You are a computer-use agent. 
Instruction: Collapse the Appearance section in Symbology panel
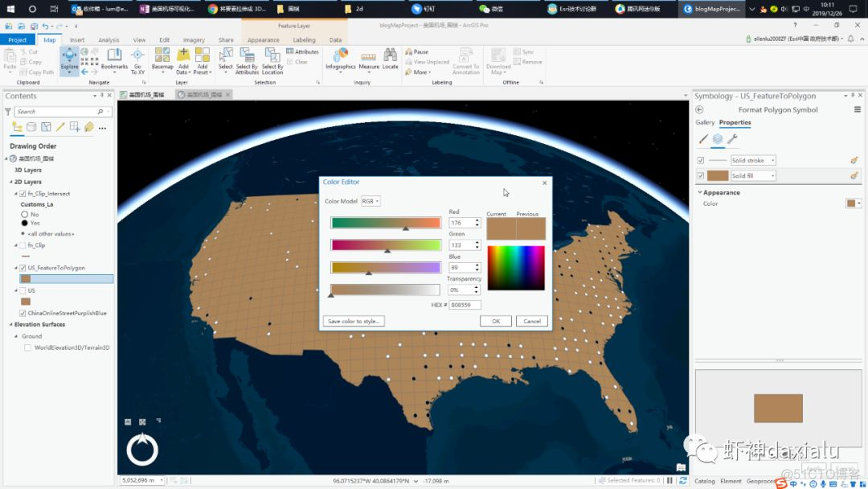[700, 191]
